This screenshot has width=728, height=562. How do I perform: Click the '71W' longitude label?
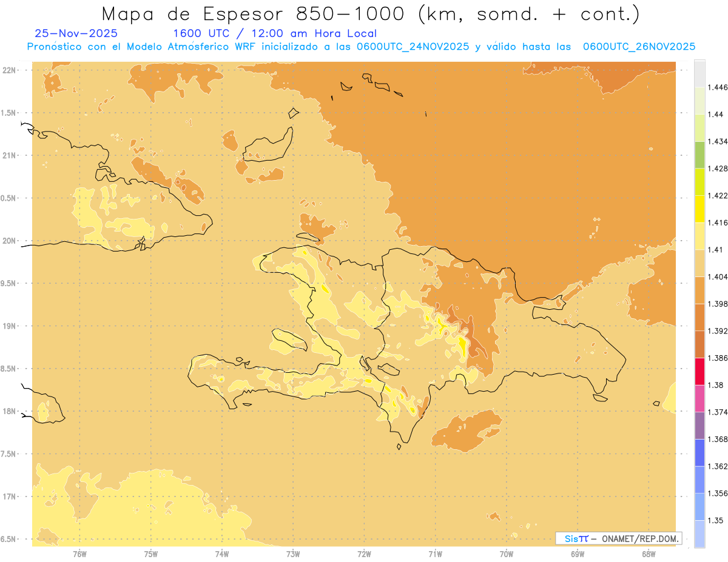435,554
